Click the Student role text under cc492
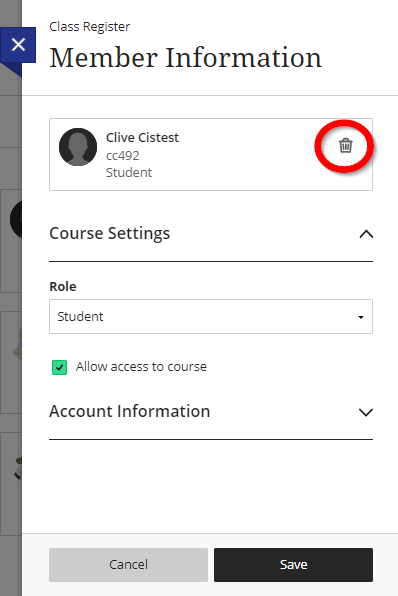The image size is (398, 596). [x=129, y=173]
